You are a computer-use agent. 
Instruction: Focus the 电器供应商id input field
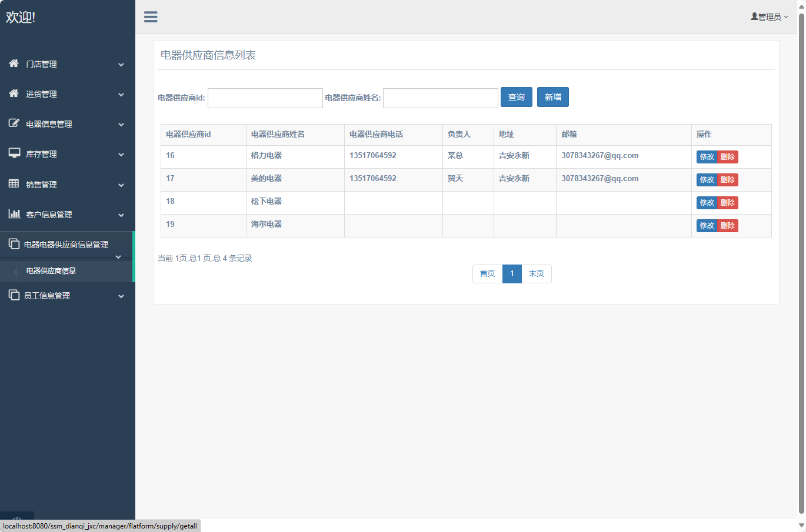(265, 98)
